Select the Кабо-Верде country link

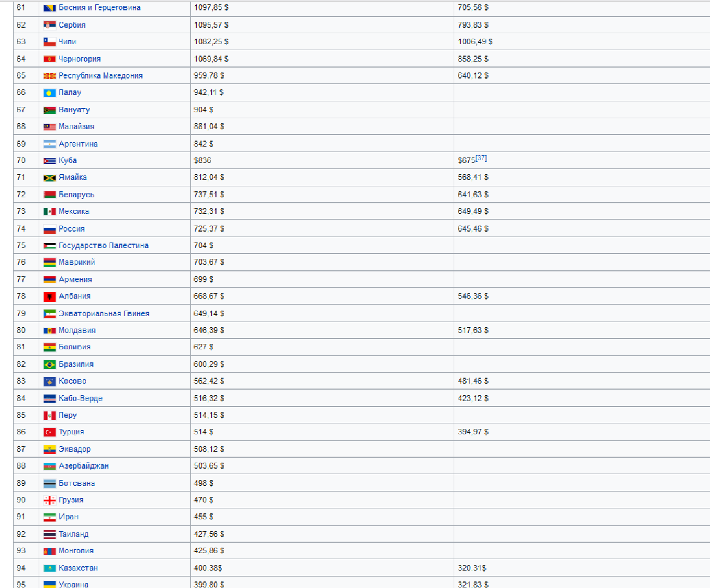pyautogui.click(x=80, y=398)
